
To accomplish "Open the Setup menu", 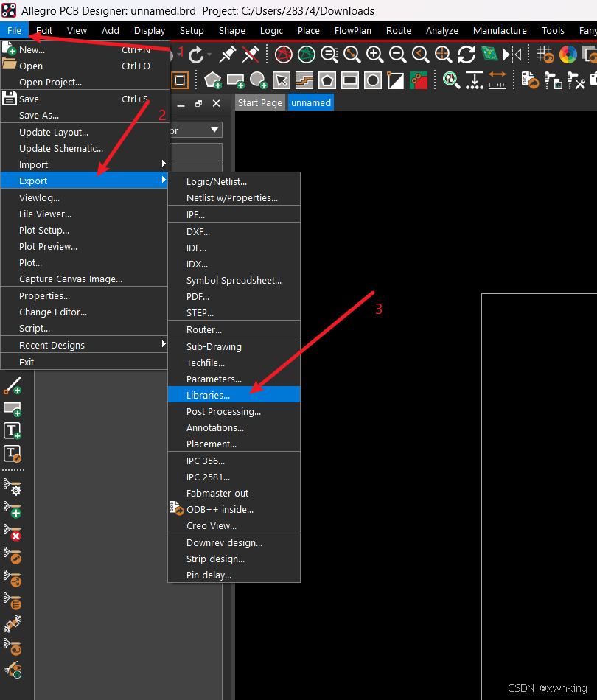I will point(192,30).
